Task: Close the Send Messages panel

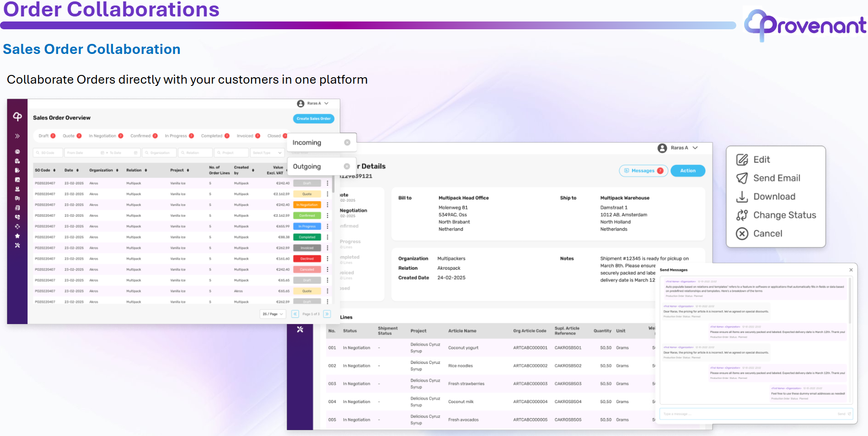Action: coord(851,270)
